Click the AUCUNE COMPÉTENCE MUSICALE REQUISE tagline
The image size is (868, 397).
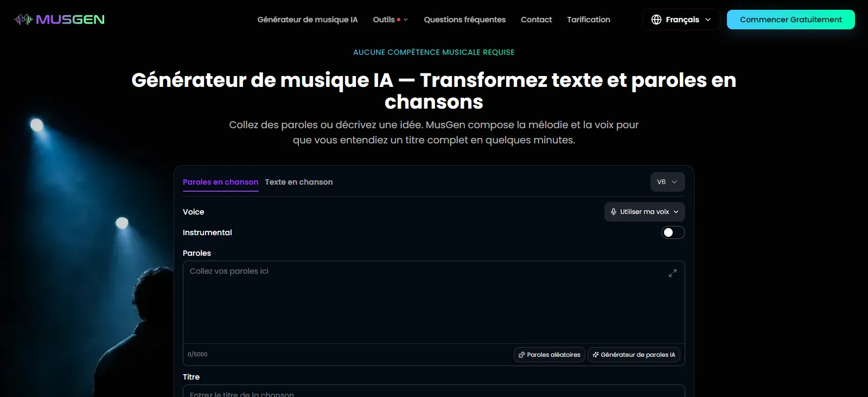point(434,52)
